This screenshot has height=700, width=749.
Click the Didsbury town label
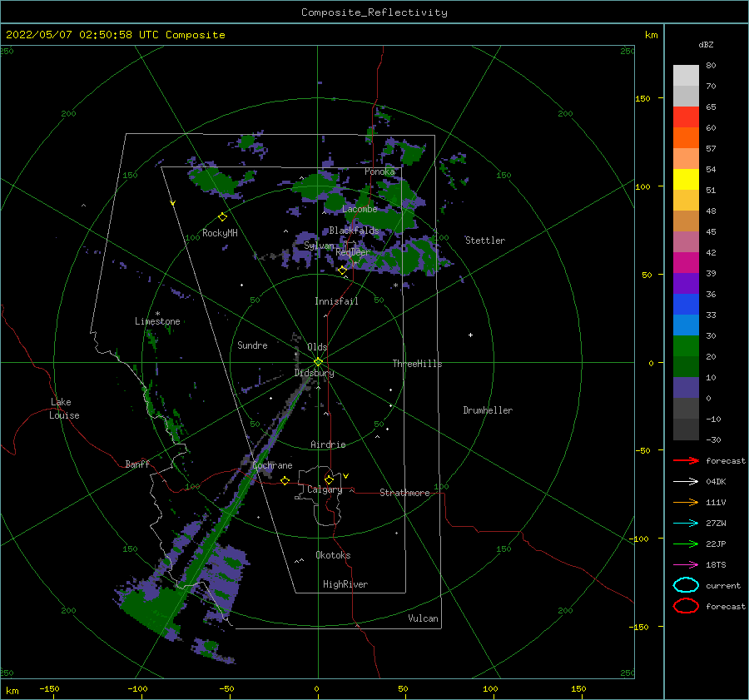[x=315, y=373]
